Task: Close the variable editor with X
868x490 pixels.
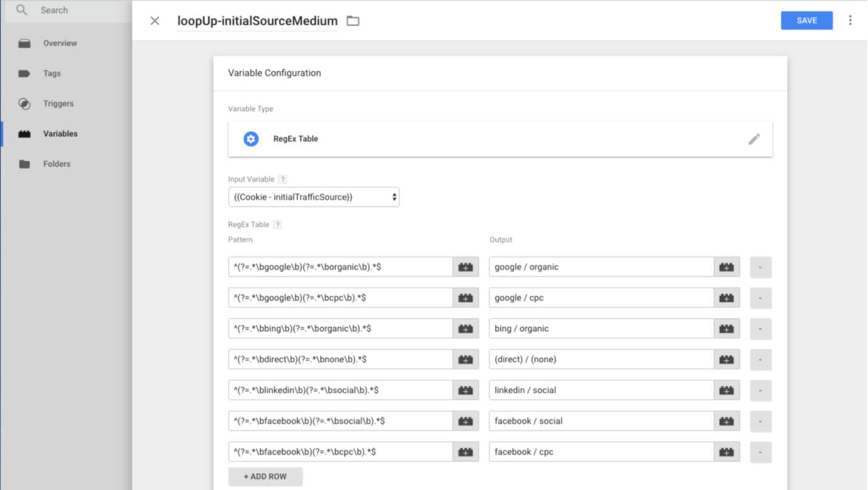Action: click(x=154, y=21)
